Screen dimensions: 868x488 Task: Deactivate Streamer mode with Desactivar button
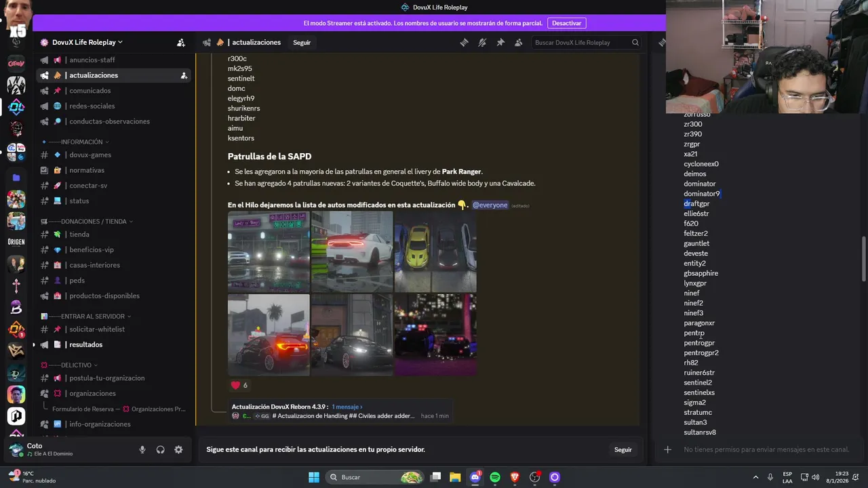click(x=566, y=23)
